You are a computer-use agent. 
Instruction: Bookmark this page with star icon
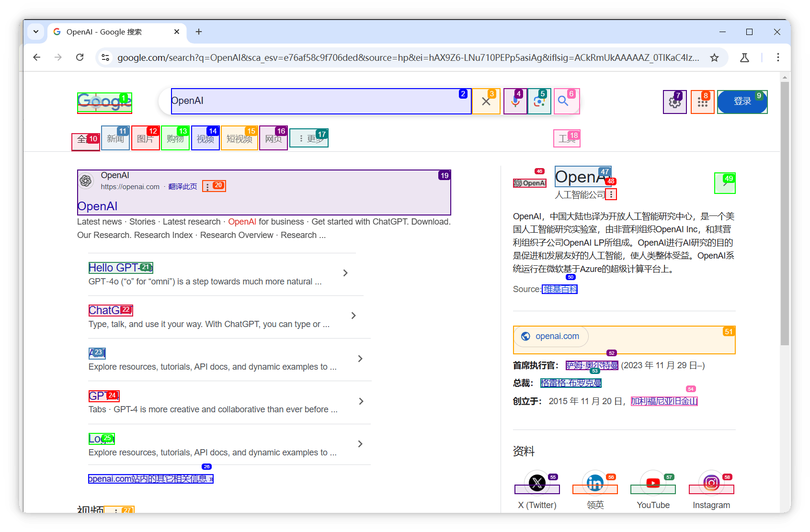pos(714,57)
